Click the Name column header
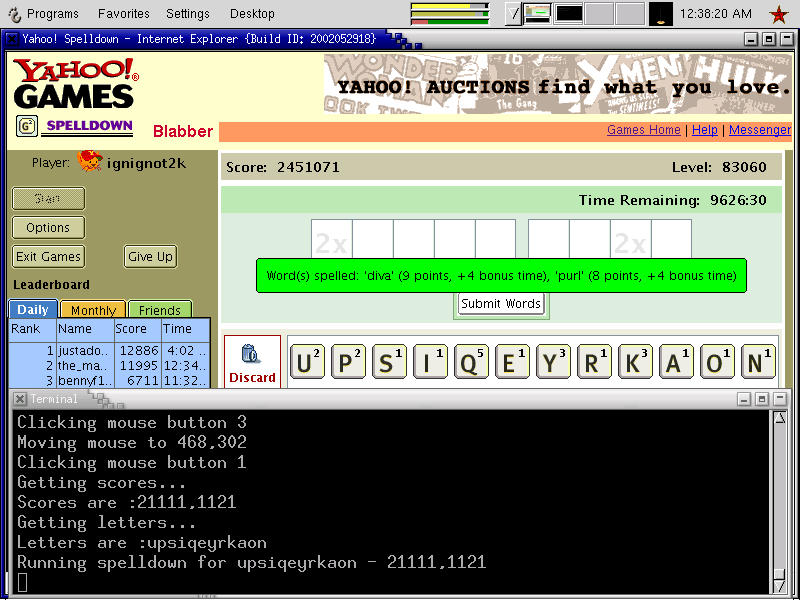This screenshot has width=800, height=600. tap(85, 329)
